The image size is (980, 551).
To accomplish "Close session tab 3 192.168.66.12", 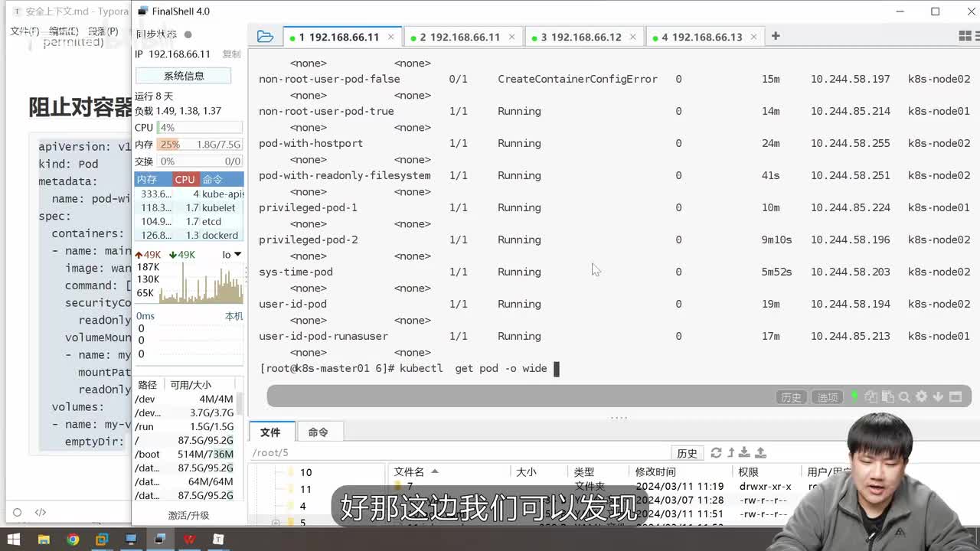I will click(x=632, y=37).
